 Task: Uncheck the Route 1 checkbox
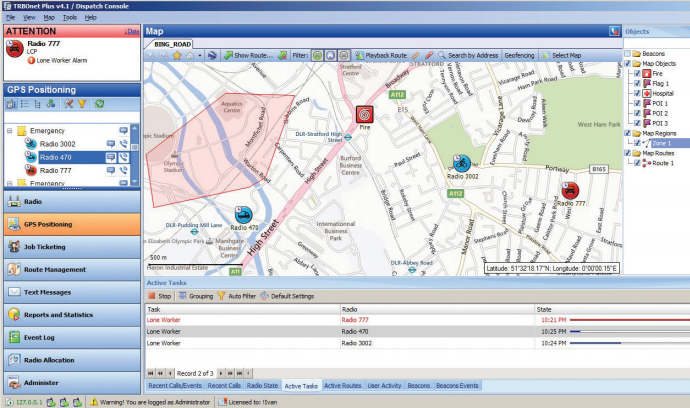tap(637, 163)
